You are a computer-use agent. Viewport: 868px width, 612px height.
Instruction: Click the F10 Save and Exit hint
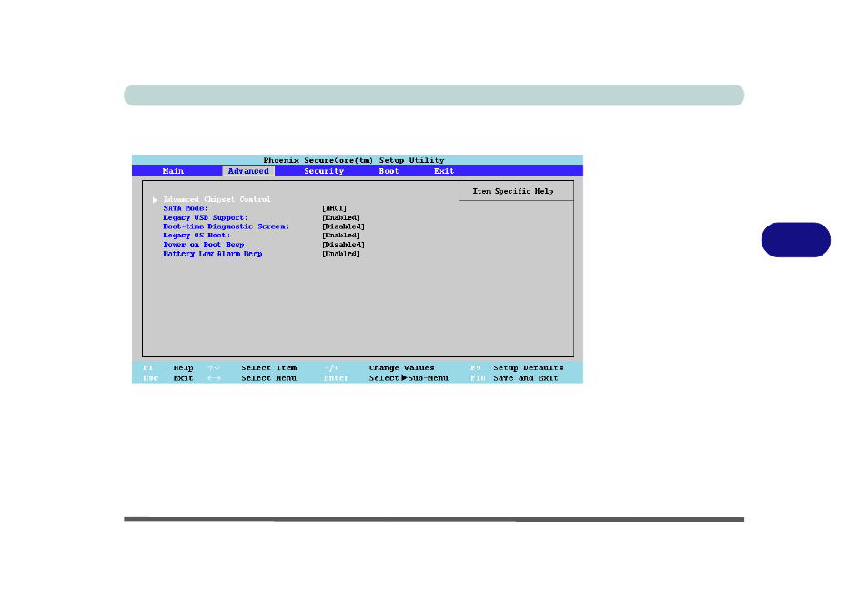point(514,378)
